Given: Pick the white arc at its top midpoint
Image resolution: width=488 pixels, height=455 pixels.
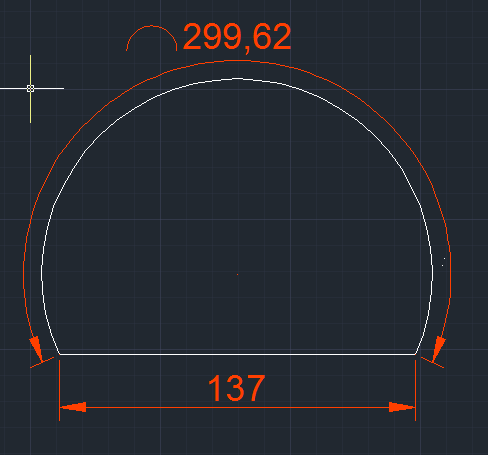Looking at the screenshot, I should point(237,79).
